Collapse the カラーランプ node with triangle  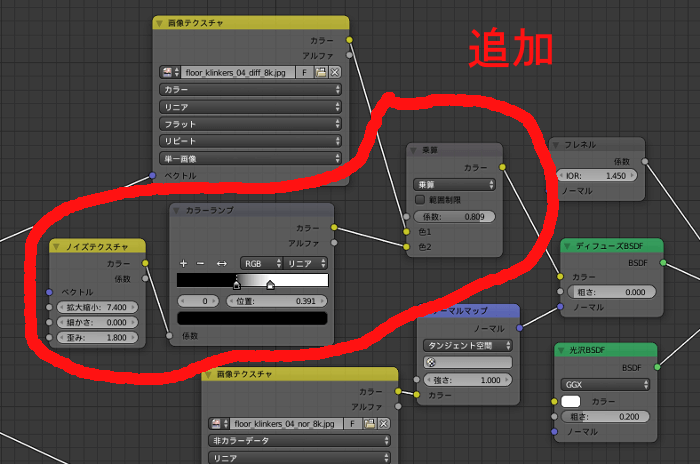tap(176, 210)
